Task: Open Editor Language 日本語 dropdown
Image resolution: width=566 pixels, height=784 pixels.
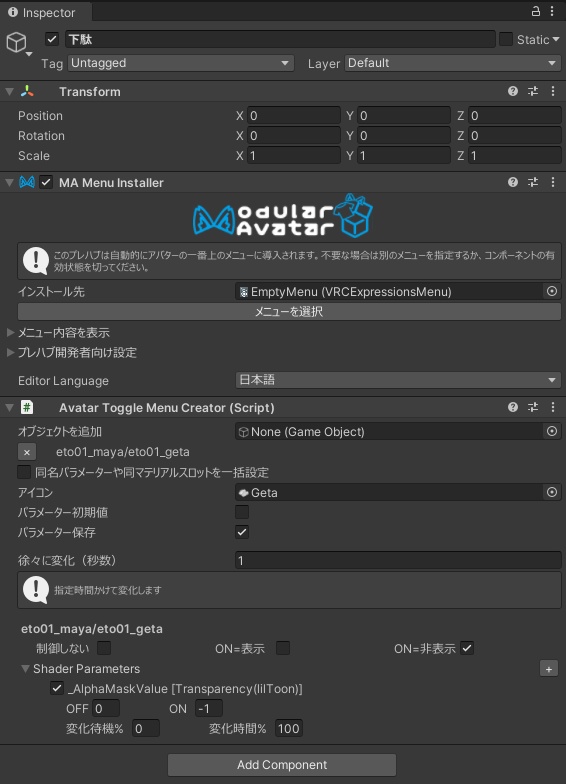Action: [x=398, y=380]
